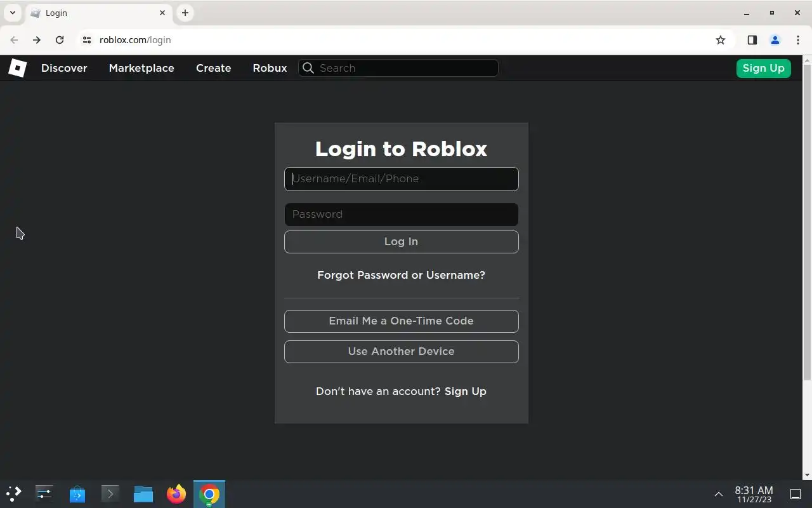Bookmark this page with the star icon

click(x=721, y=40)
